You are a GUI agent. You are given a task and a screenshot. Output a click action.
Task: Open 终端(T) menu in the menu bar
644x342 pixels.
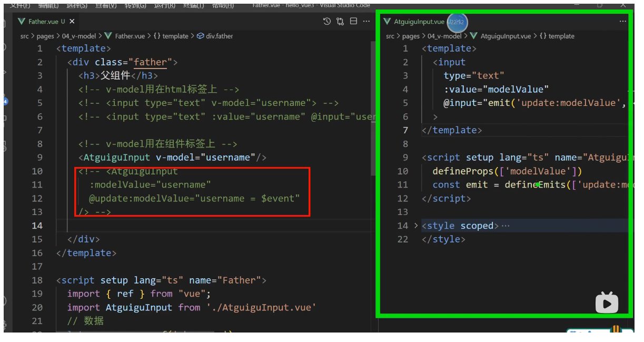tap(194, 5)
